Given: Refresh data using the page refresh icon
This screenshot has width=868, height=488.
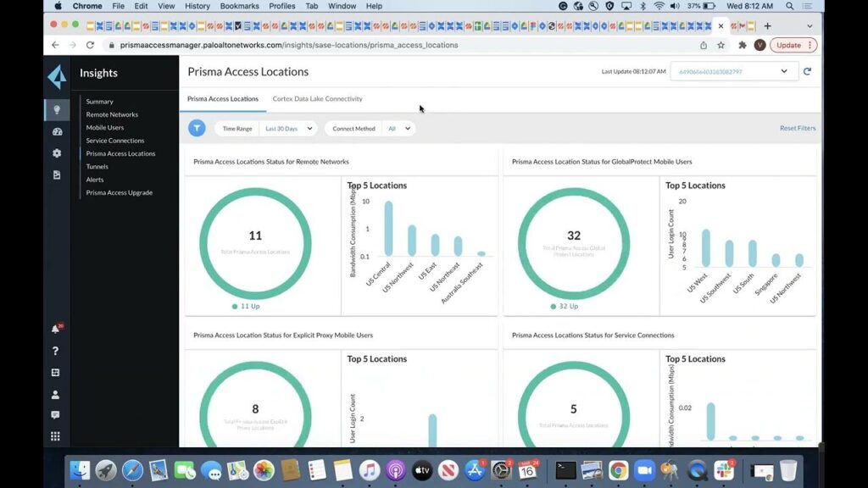Looking at the screenshot, I should coord(807,71).
